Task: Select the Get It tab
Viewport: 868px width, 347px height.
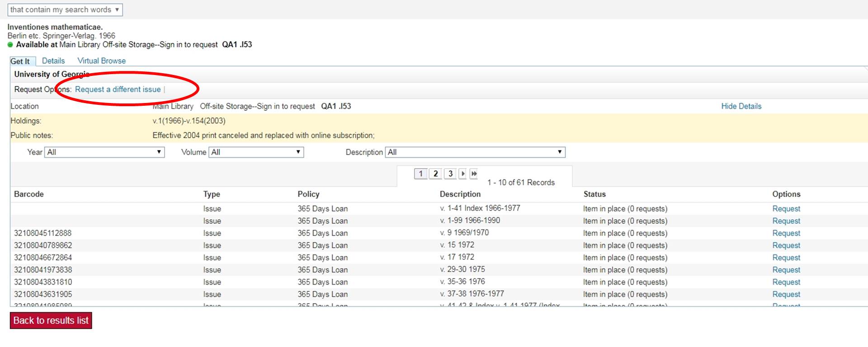Action: tap(20, 61)
